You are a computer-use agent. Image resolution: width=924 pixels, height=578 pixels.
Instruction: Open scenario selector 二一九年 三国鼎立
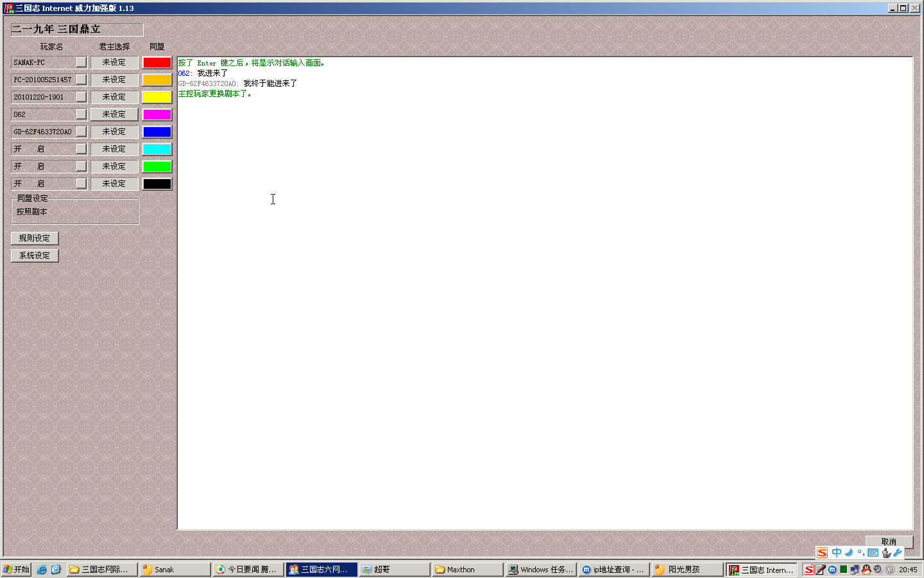[76, 30]
